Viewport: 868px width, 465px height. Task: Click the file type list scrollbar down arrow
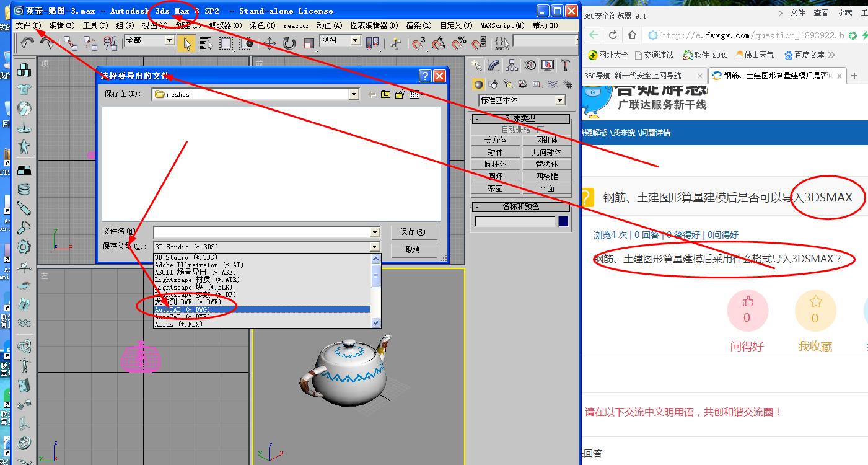point(375,323)
